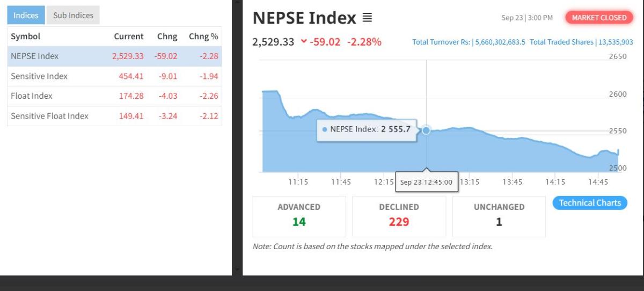
Task: Open the Sub Indices tab
Action: tap(73, 15)
